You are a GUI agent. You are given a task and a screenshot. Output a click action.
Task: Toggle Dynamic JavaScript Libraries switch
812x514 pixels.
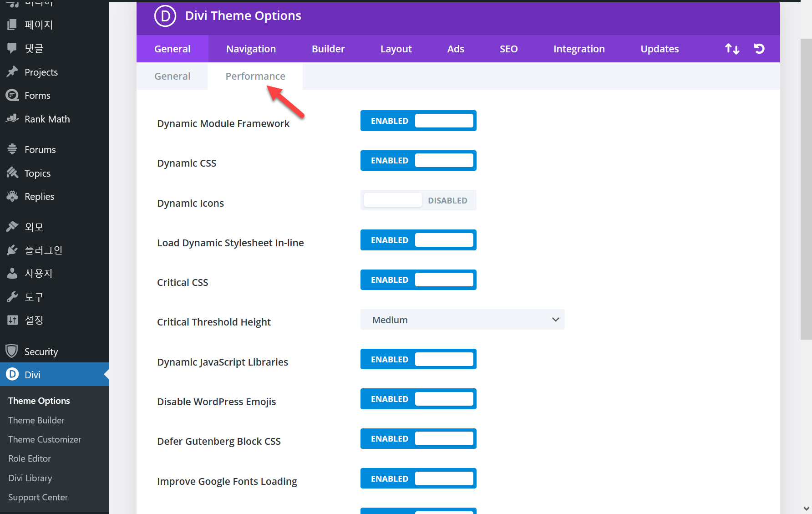pyautogui.click(x=418, y=359)
